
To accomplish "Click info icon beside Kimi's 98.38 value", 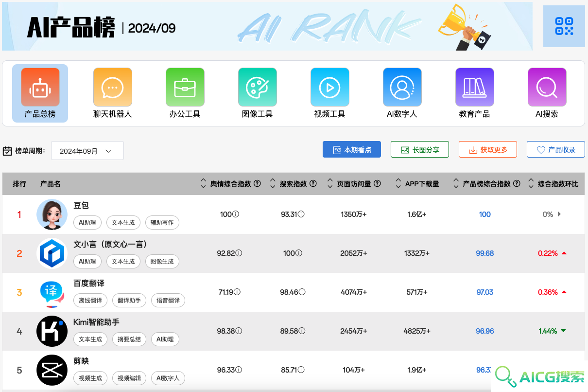I will coord(239,331).
